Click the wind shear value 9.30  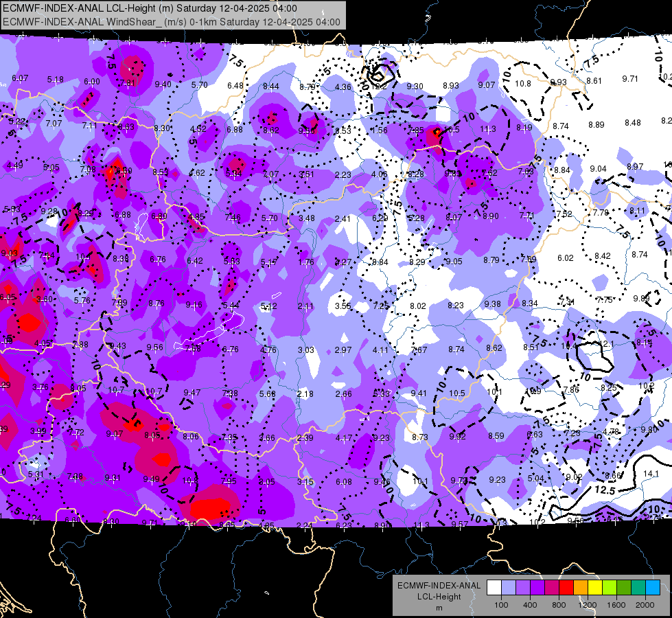point(415,87)
